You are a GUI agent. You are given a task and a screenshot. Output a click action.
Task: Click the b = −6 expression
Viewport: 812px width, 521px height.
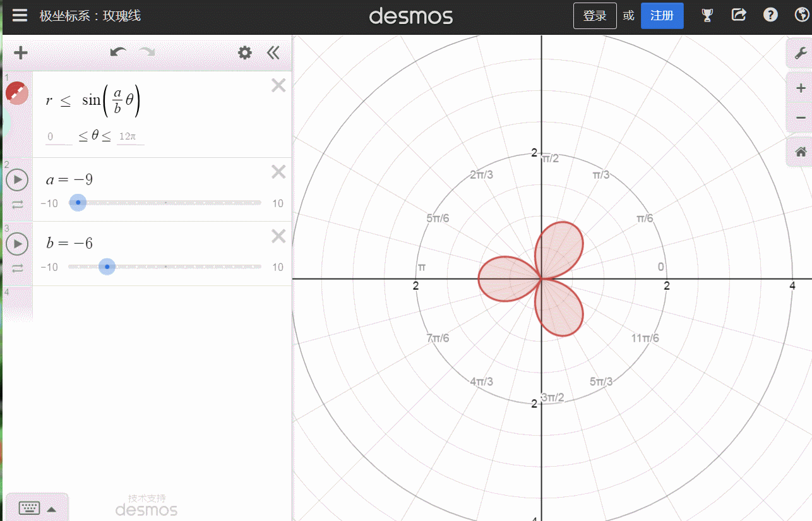tap(69, 244)
